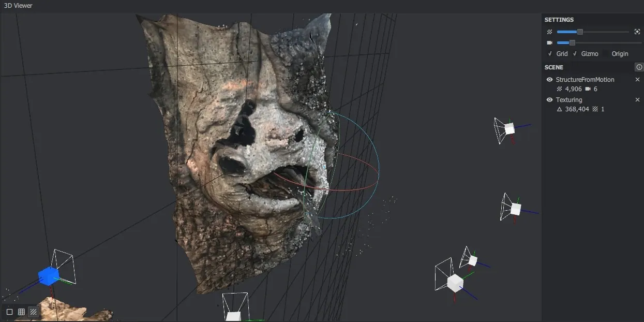Click the triangle face count icon under Texturing

point(559,109)
